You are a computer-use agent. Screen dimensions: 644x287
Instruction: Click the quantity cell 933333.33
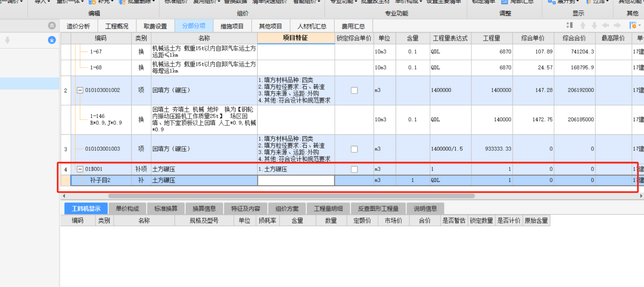(491, 149)
